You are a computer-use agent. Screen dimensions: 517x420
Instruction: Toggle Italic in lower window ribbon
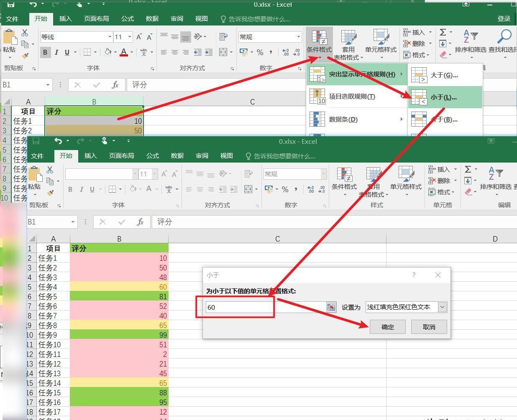point(81,189)
